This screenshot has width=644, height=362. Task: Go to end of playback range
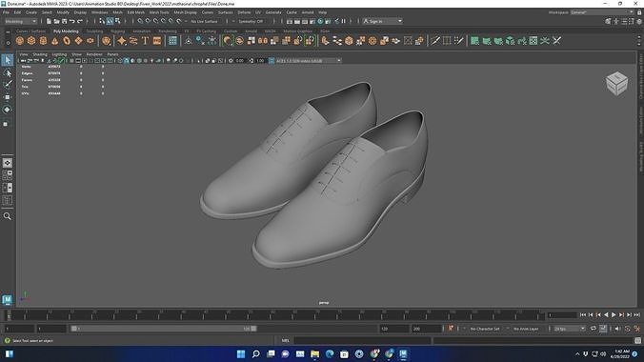pyautogui.click(x=637, y=314)
